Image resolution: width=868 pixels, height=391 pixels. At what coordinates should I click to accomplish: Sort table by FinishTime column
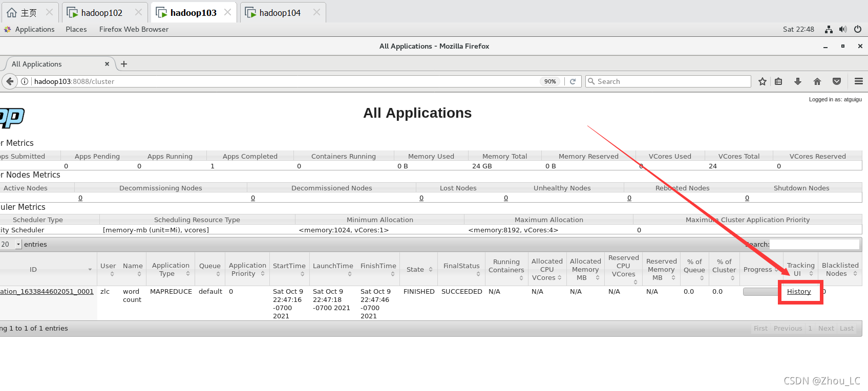point(378,269)
